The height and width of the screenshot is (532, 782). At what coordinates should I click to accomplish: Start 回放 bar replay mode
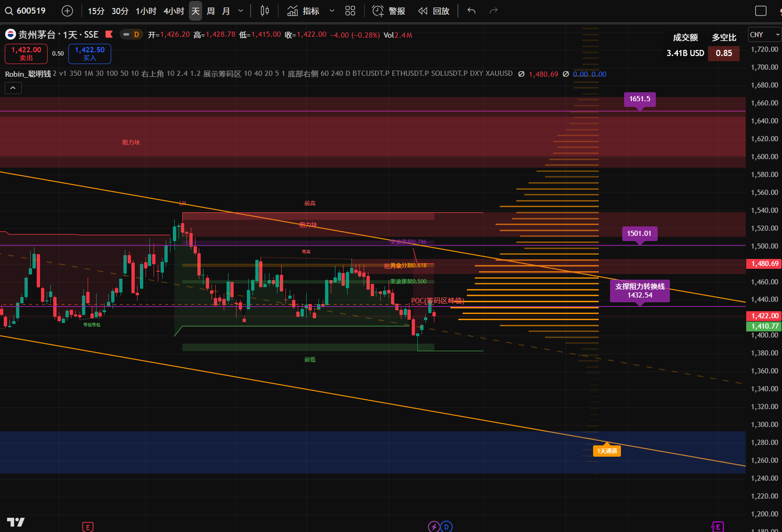[x=434, y=11]
